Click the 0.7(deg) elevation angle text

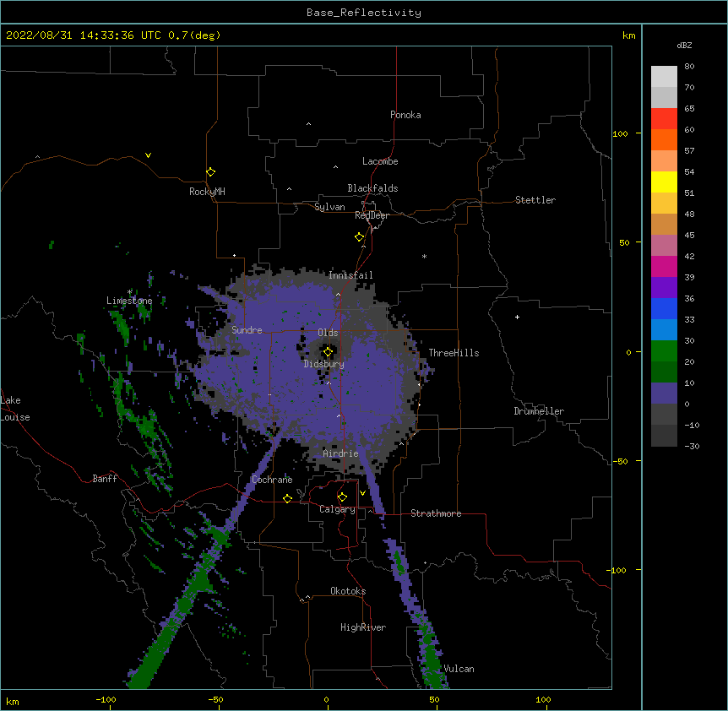[x=194, y=35]
